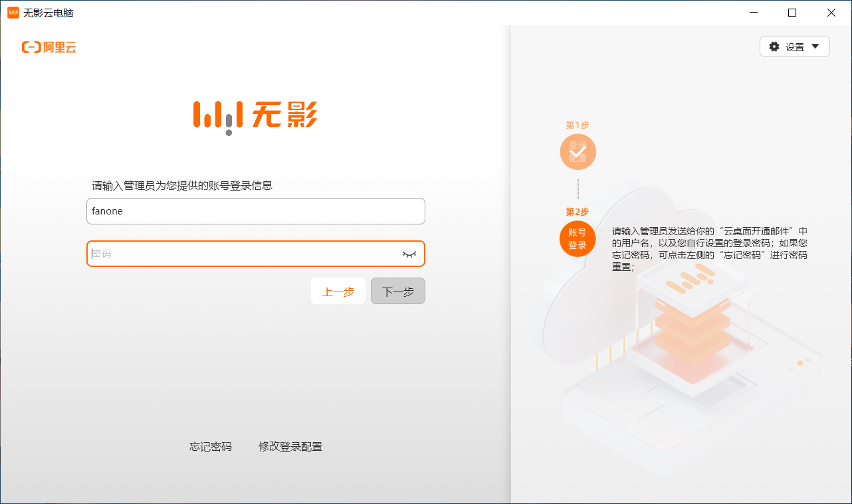Image resolution: width=852 pixels, height=504 pixels.
Task: Click the 云桌面开通邮件 instruction paragraph
Action: [710, 249]
